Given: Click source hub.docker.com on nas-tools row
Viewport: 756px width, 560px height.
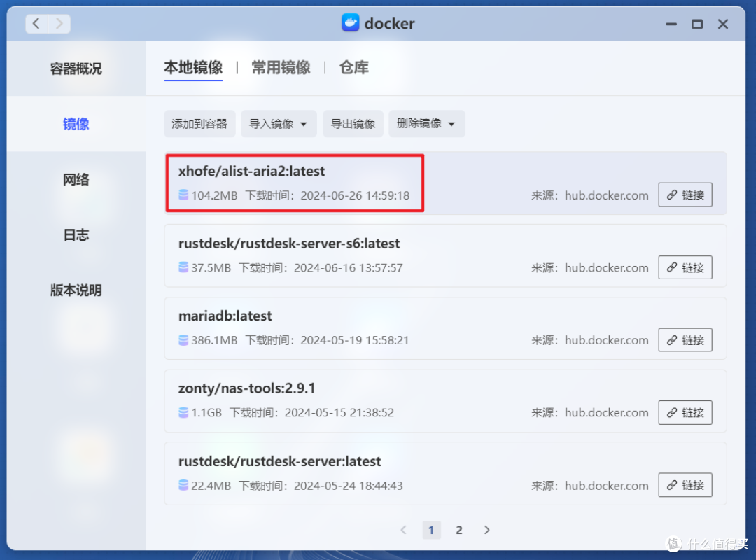Looking at the screenshot, I should [x=606, y=413].
